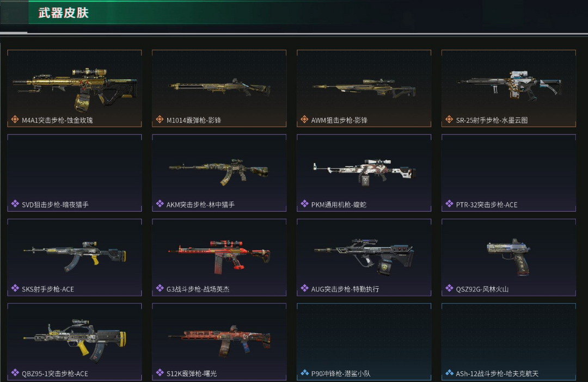The width and height of the screenshot is (588, 382).
Task: Click the purple rarity icon beside QBZ95-1突击步枪-ACE
Action: click(15, 373)
